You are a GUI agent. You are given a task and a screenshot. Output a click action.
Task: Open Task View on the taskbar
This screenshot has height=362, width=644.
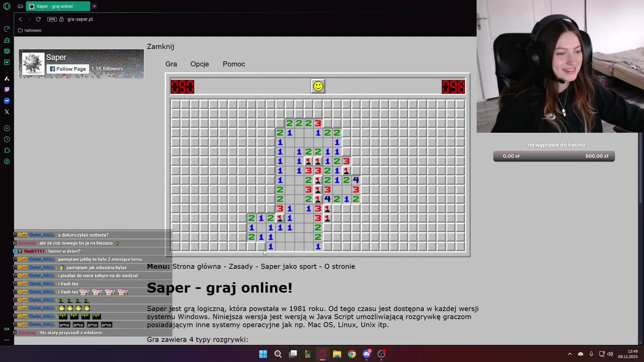point(293,354)
